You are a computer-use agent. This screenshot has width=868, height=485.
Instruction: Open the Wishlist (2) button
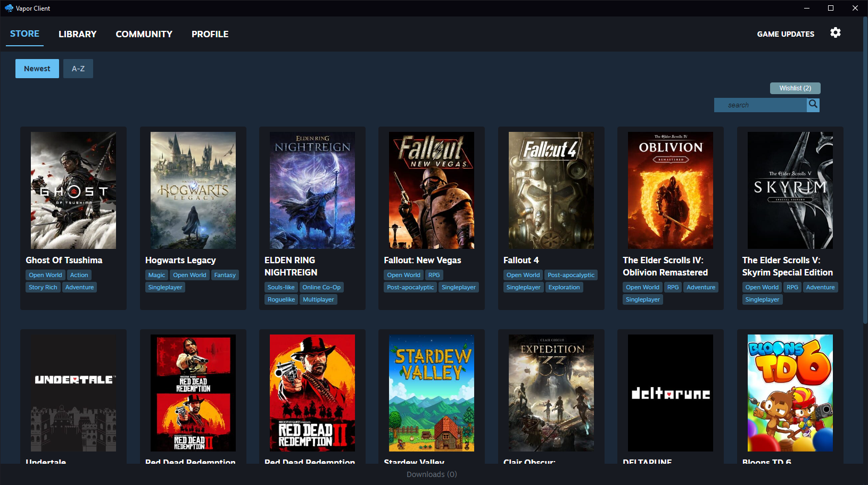(x=795, y=88)
